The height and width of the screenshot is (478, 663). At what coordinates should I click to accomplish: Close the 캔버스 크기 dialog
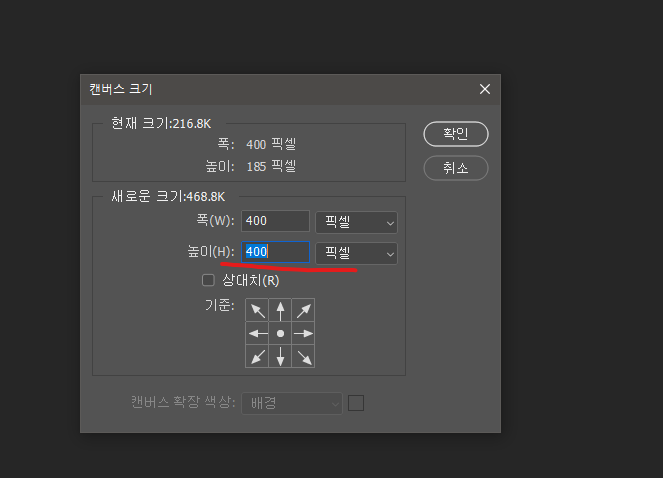[485, 89]
